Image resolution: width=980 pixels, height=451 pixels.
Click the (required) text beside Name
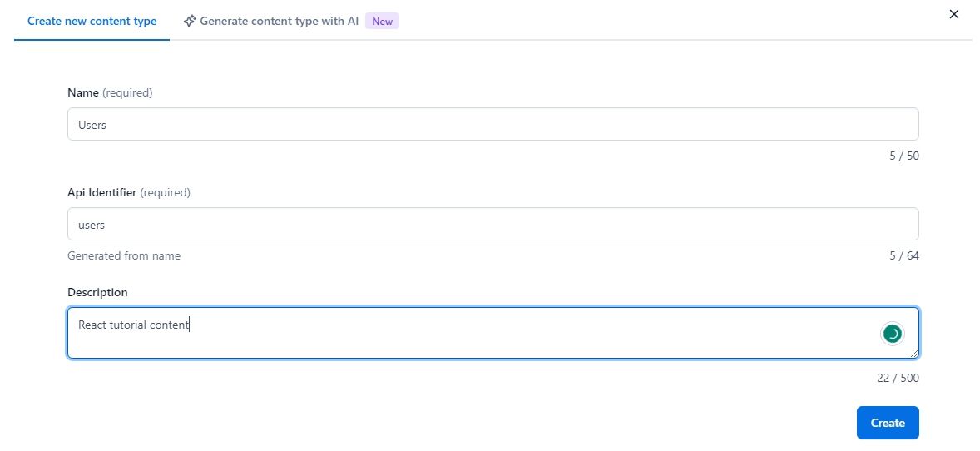click(127, 92)
